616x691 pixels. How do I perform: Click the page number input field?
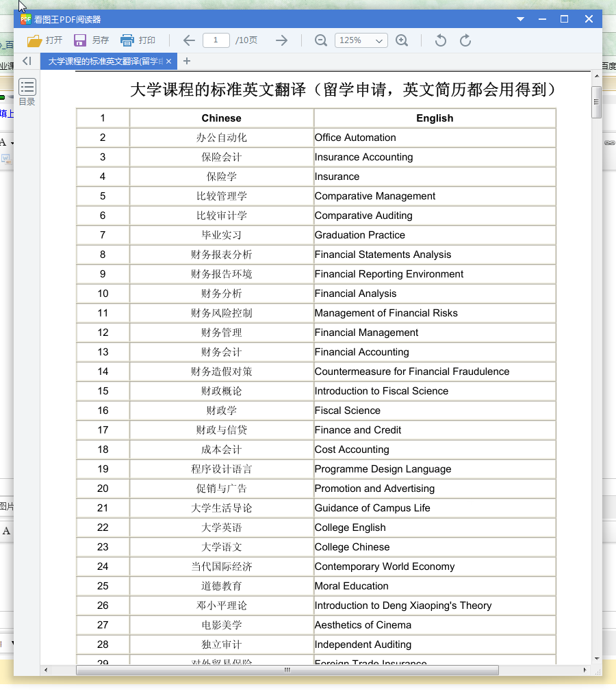point(216,40)
